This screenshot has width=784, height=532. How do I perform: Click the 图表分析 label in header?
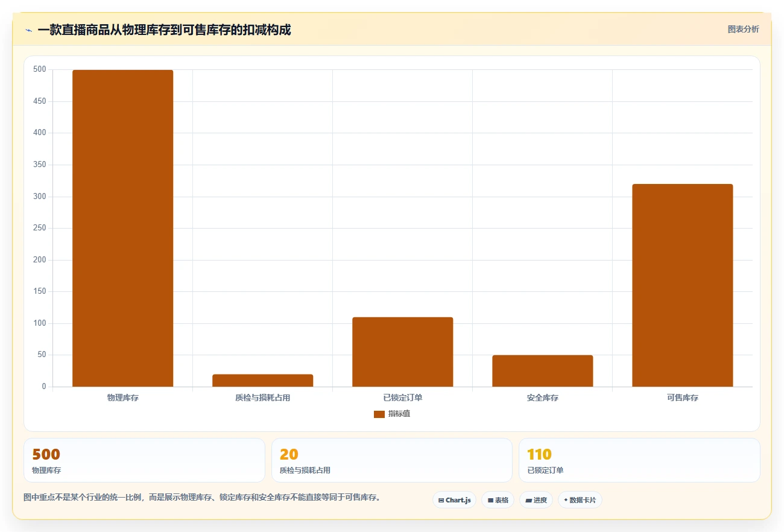743,29
